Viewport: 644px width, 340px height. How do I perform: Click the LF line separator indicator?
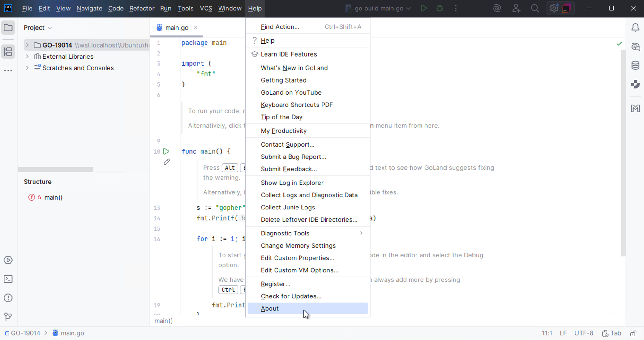[563, 333]
